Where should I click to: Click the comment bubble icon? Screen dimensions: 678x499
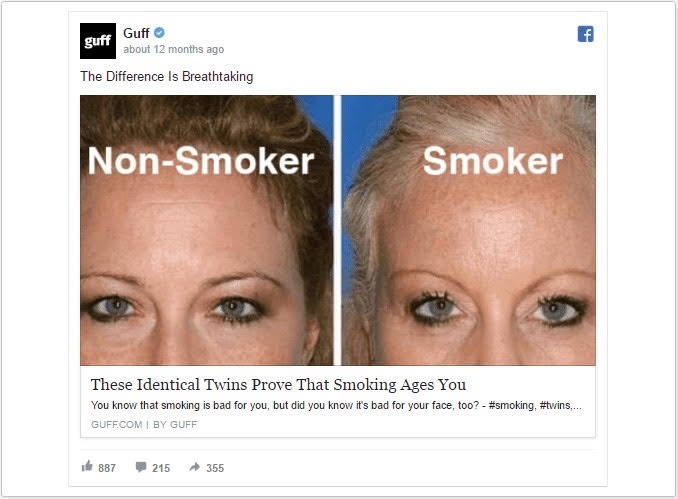[x=141, y=467]
